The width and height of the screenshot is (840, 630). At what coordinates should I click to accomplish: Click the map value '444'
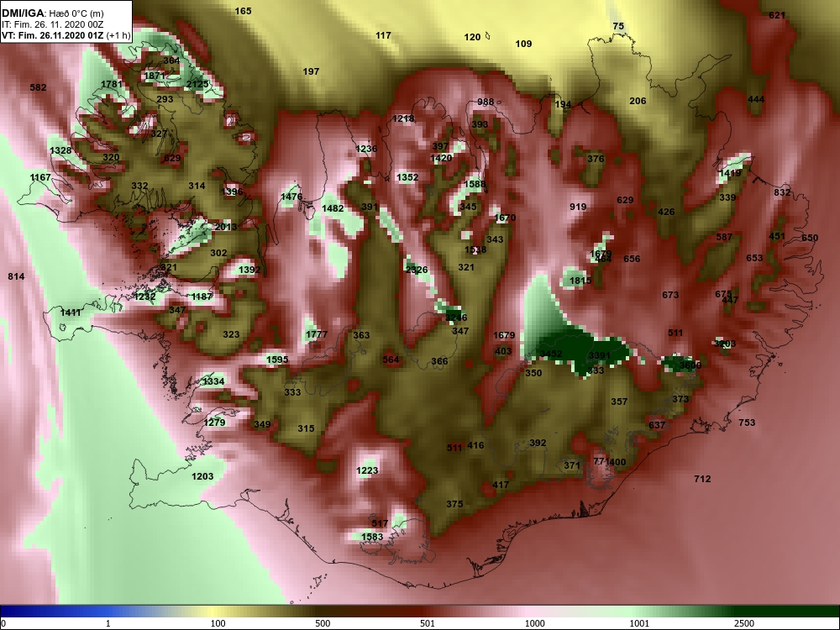click(756, 99)
